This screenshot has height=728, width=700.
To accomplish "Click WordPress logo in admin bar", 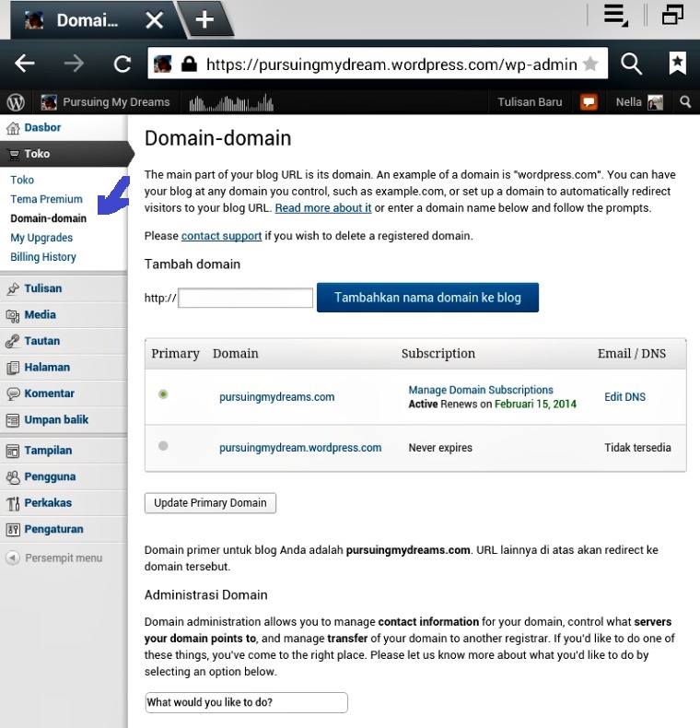I will 16,102.
